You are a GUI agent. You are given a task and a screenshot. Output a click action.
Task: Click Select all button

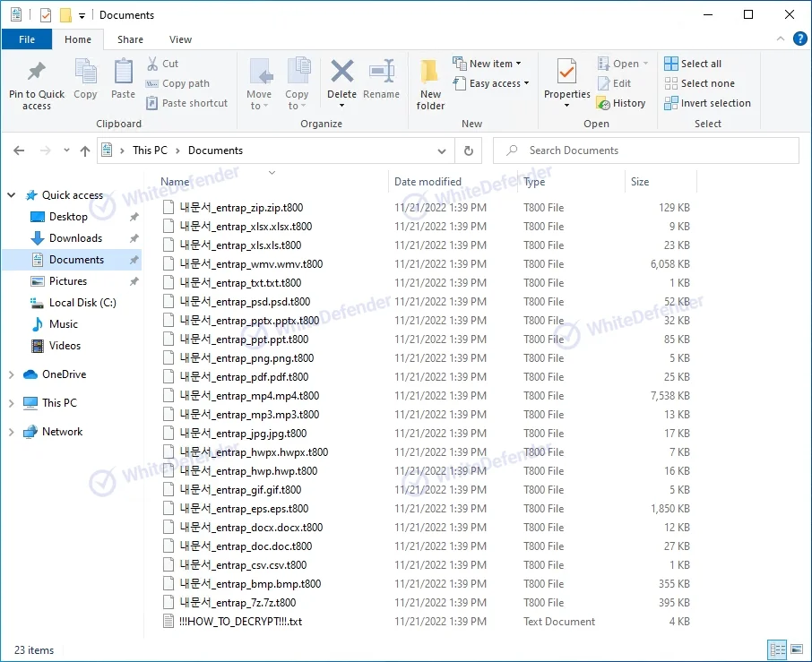coord(693,64)
